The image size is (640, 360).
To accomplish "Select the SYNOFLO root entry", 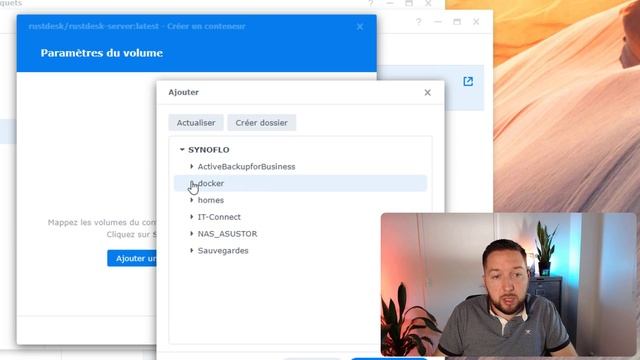I will (209, 150).
